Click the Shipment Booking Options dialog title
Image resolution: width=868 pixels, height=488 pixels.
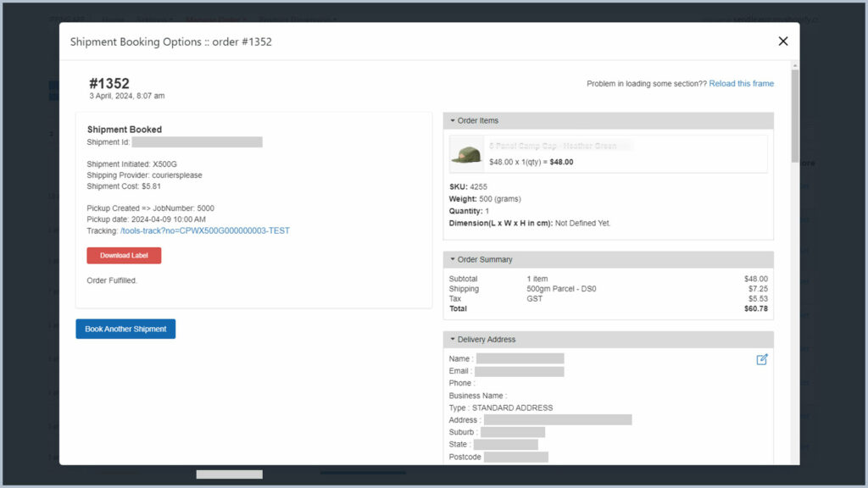(x=170, y=42)
